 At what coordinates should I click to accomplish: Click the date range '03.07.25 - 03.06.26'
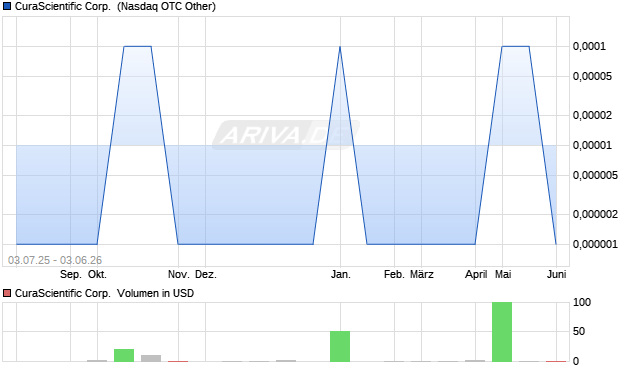tap(55, 260)
